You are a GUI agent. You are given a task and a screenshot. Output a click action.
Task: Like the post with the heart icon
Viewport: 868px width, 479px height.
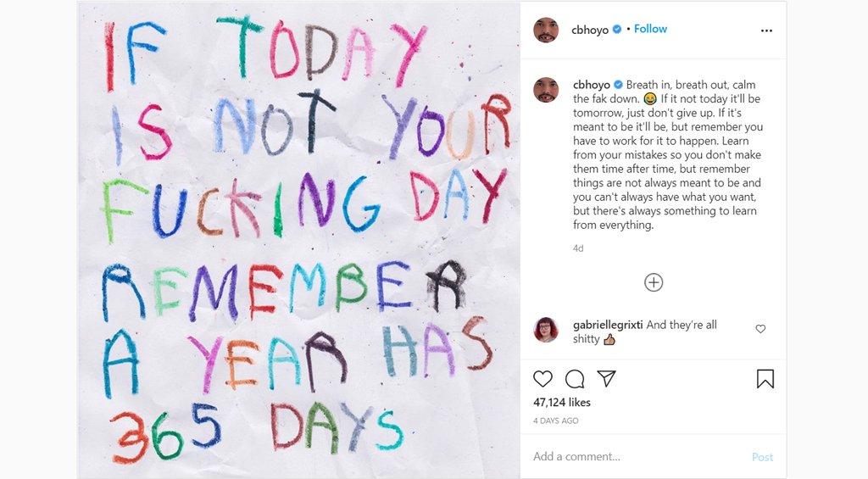[x=542, y=379]
